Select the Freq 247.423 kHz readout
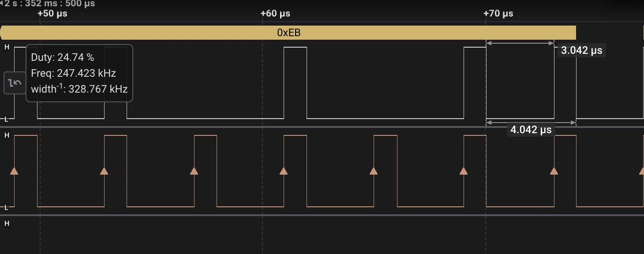The height and width of the screenshot is (254, 644). [x=73, y=73]
